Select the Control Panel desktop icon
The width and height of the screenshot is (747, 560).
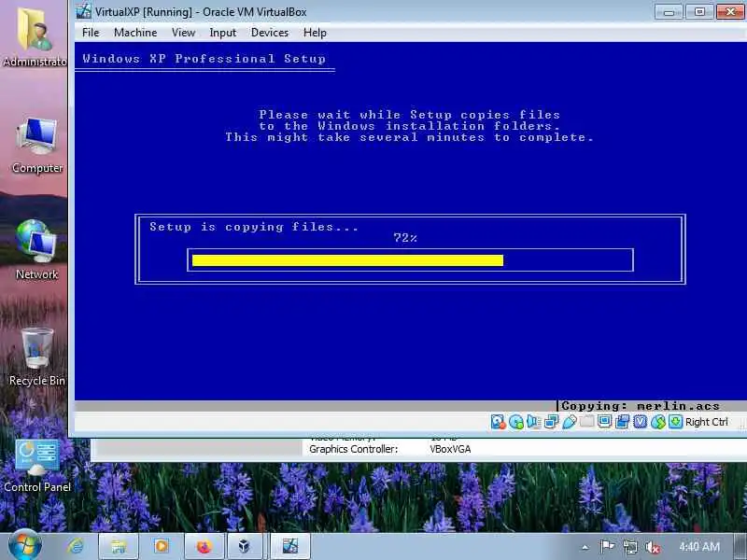[x=37, y=466]
